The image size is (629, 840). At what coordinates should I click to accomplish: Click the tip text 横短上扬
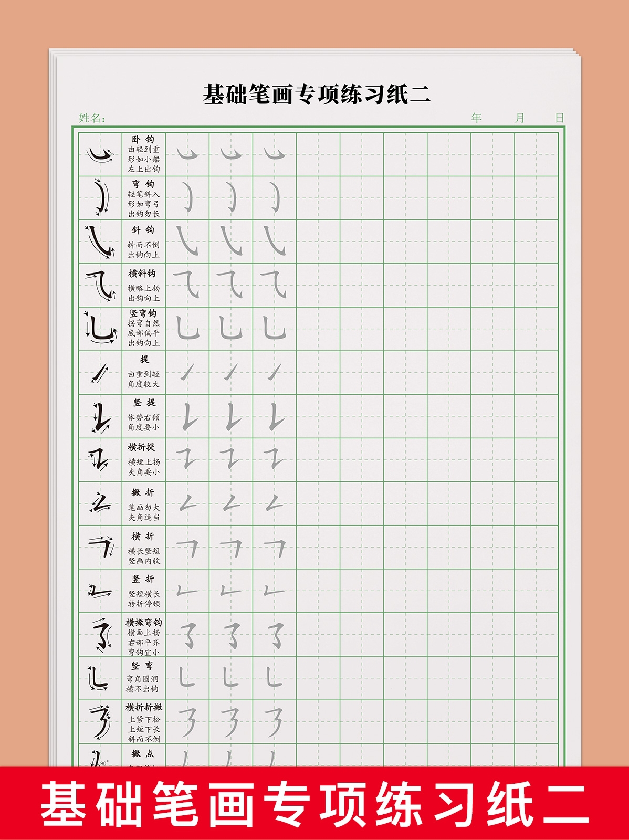tap(144, 462)
